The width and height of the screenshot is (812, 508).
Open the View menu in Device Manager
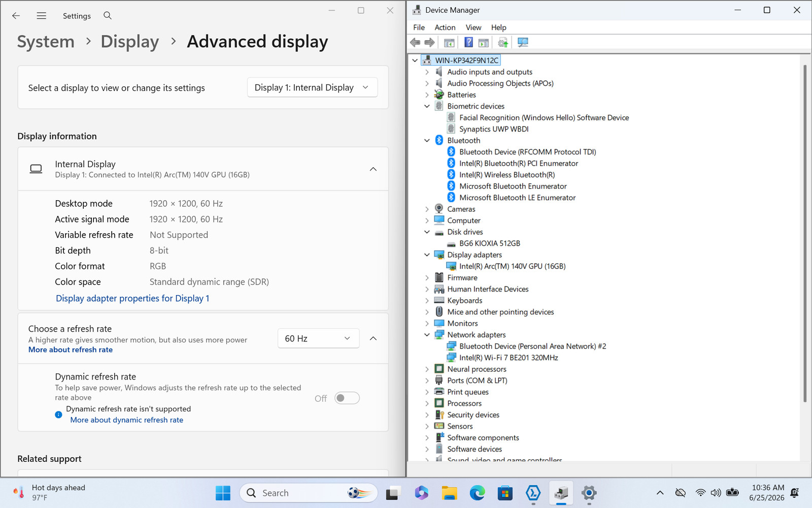coord(473,27)
